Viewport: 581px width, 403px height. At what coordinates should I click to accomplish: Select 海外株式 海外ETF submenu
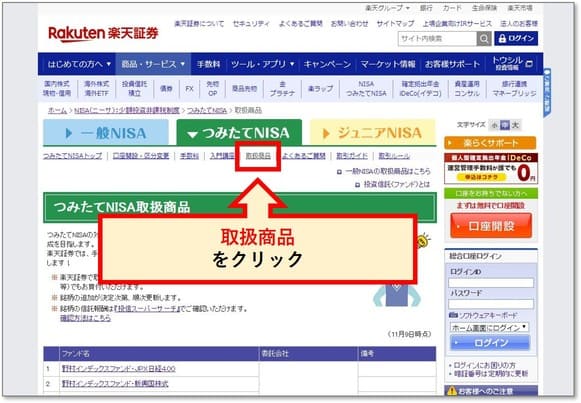coord(96,89)
